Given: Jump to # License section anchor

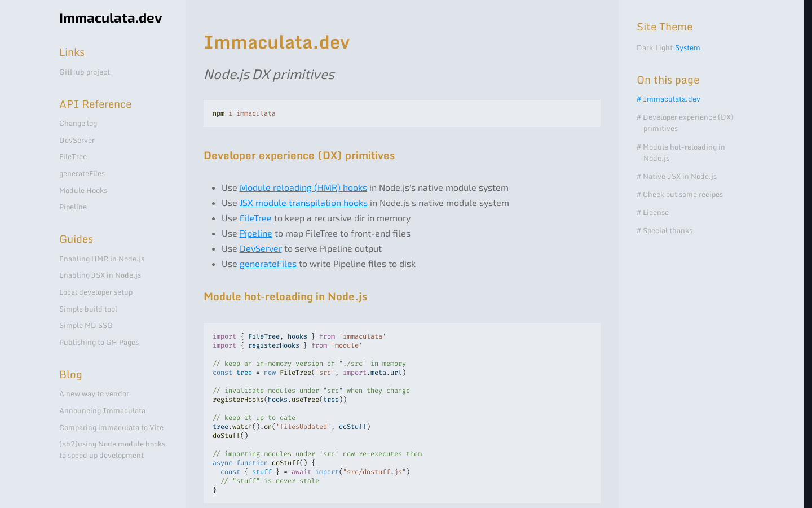Looking at the screenshot, I should 652,213.
